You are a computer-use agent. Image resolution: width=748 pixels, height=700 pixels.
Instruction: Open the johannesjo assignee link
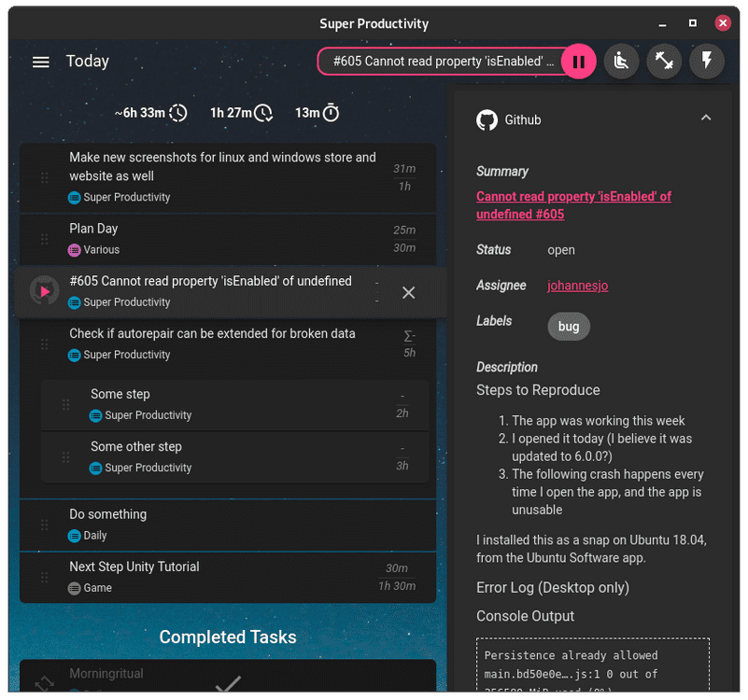point(577,286)
